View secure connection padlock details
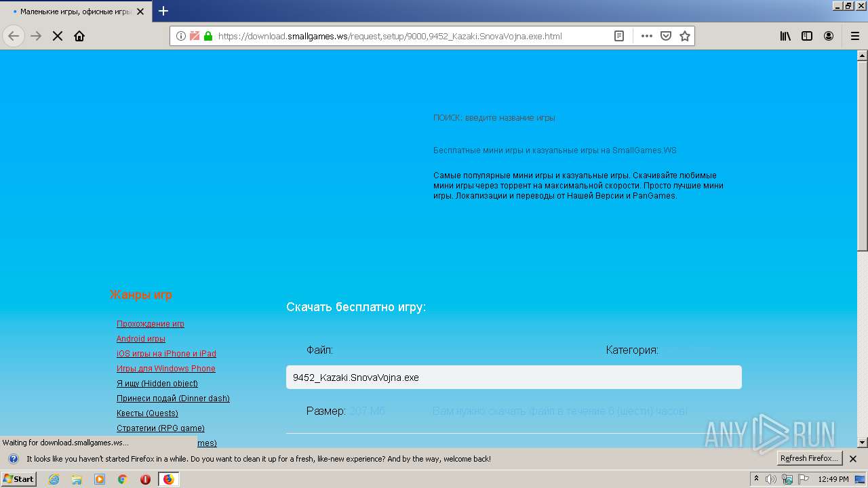This screenshot has height=488, width=868. point(208,36)
